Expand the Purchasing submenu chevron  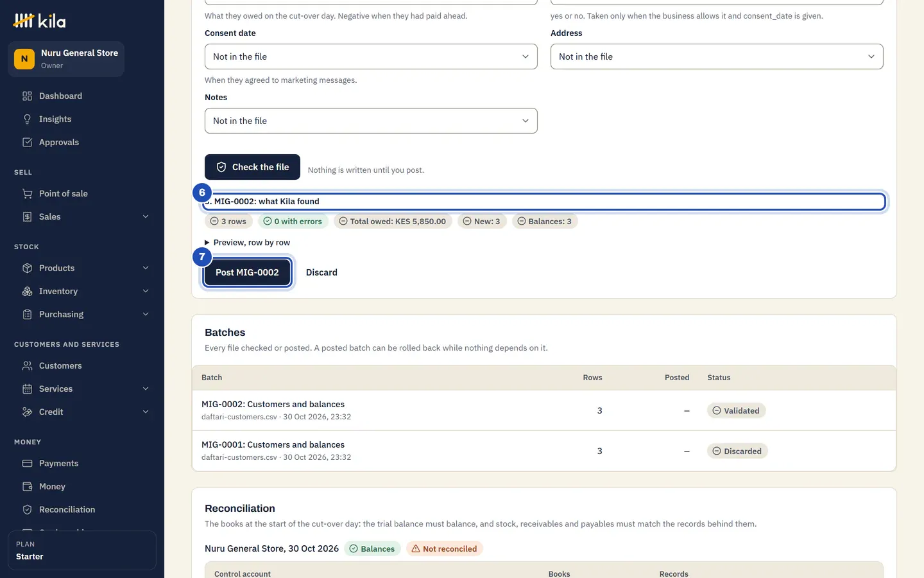pos(146,314)
